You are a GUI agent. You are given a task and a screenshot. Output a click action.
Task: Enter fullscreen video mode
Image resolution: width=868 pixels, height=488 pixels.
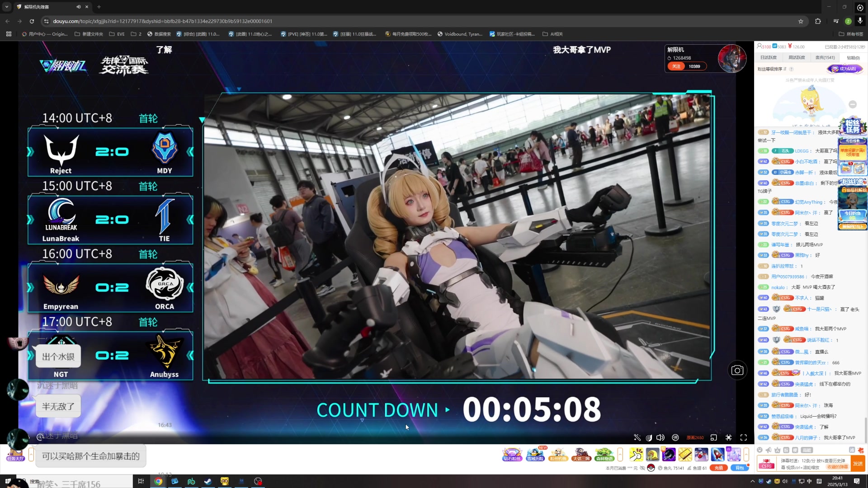tap(744, 437)
